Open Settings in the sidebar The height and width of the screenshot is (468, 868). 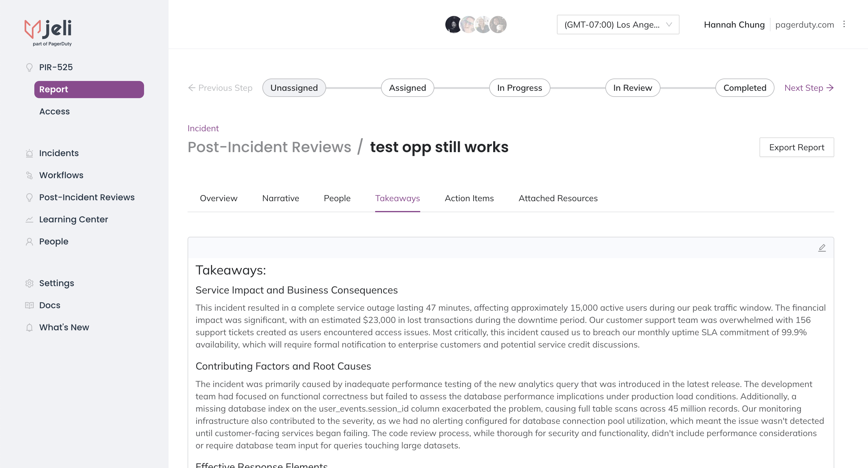tap(57, 283)
